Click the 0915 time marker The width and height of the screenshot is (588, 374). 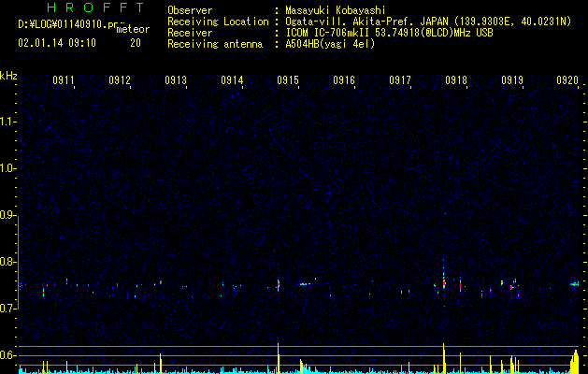tap(288, 80)
